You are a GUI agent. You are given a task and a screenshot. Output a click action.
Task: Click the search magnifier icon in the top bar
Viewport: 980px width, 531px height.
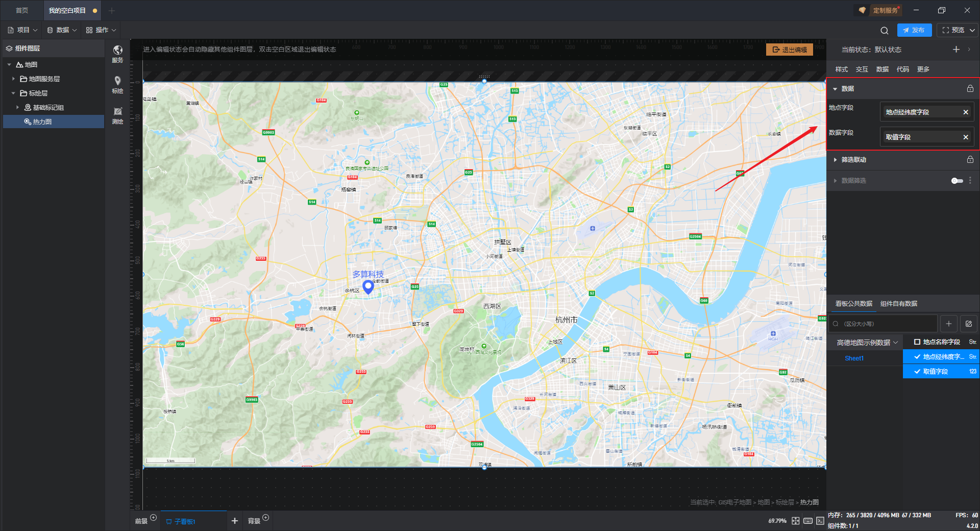885,30
